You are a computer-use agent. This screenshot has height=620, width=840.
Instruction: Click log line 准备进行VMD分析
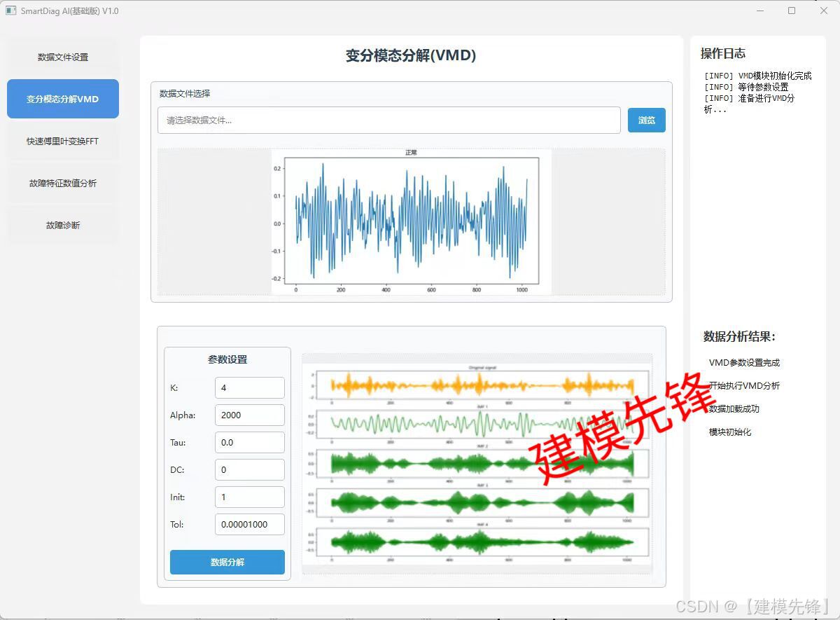click(x=750, y=104)
